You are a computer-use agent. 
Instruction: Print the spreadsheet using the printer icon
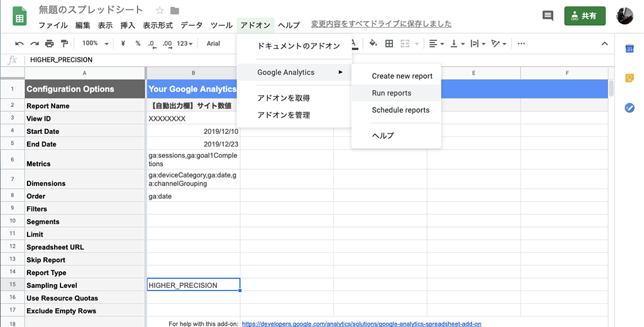(x=49, y=43)
